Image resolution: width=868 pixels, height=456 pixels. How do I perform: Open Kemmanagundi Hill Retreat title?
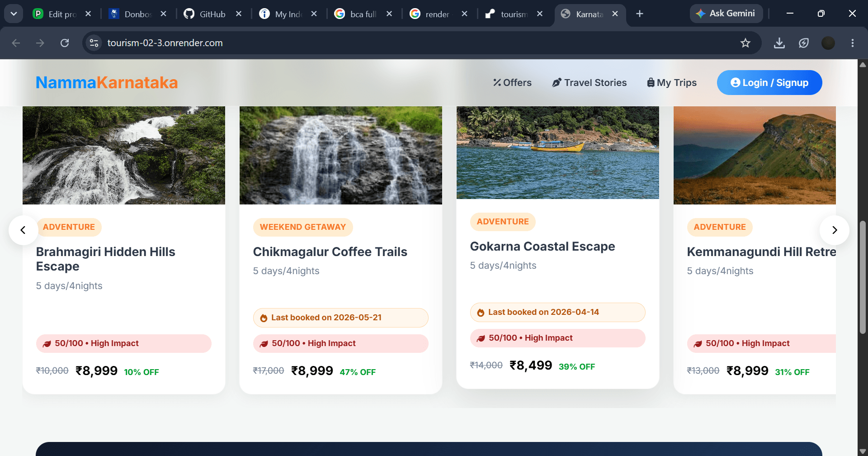tap(761, 252)
